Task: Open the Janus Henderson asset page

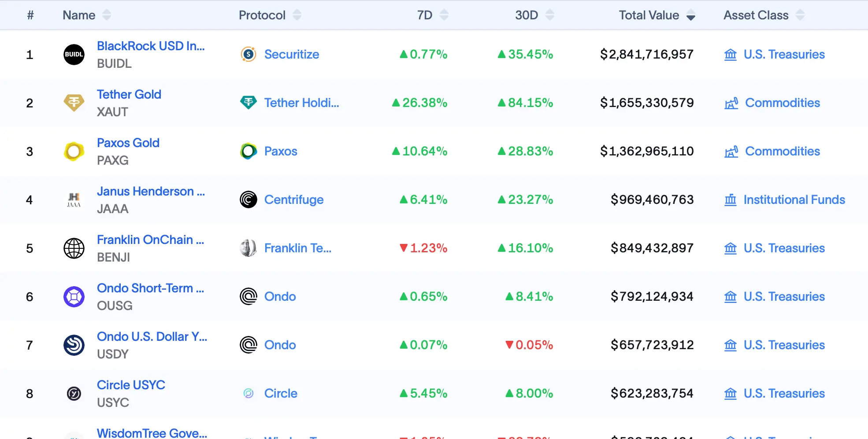Action: [x=151, y=192]
